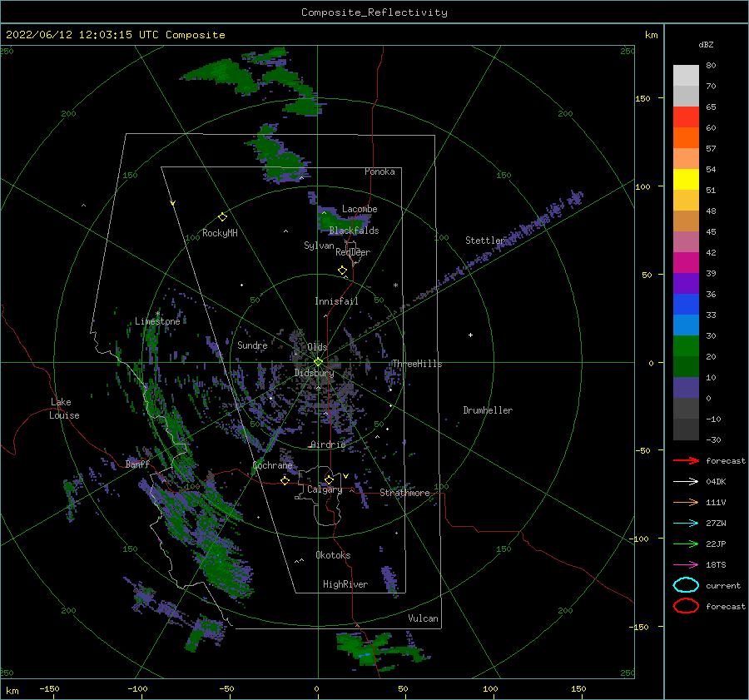Click the Sundre label
The height and width of the screenshot is (700, 749).
coord(252,345)
